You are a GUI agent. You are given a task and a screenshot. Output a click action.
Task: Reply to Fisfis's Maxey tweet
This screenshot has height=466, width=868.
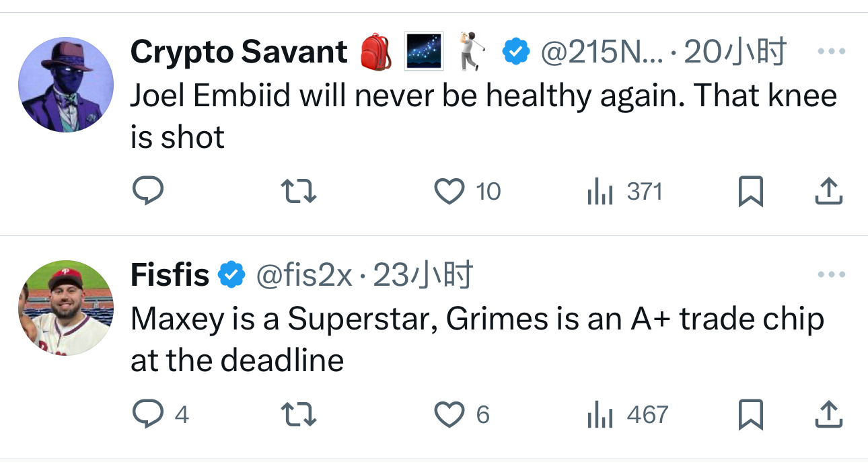click(147, 414)
